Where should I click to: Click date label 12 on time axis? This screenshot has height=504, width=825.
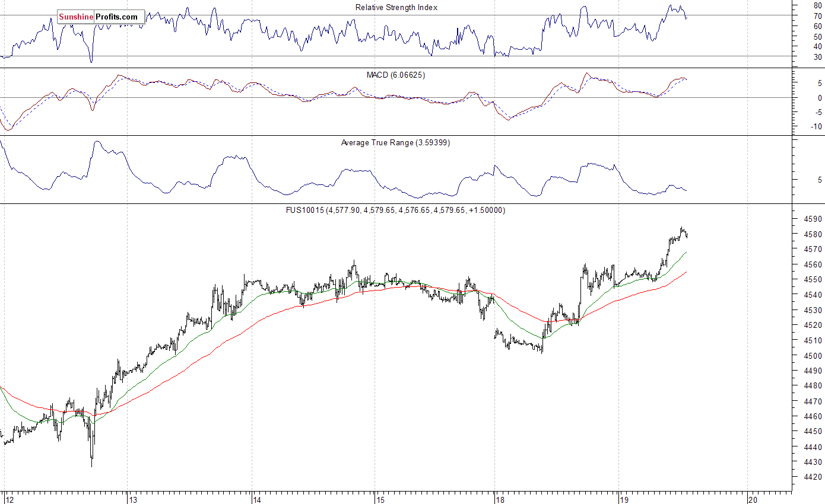tap(9, 499)
